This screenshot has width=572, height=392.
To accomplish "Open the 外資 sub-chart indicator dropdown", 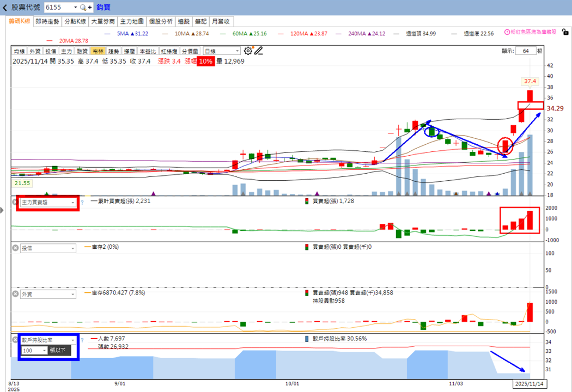I will click(48, 294).
